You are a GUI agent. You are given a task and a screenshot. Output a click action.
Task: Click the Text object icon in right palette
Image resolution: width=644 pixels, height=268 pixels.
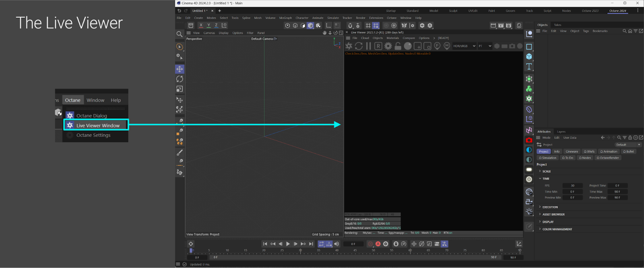tap(529, 67)
